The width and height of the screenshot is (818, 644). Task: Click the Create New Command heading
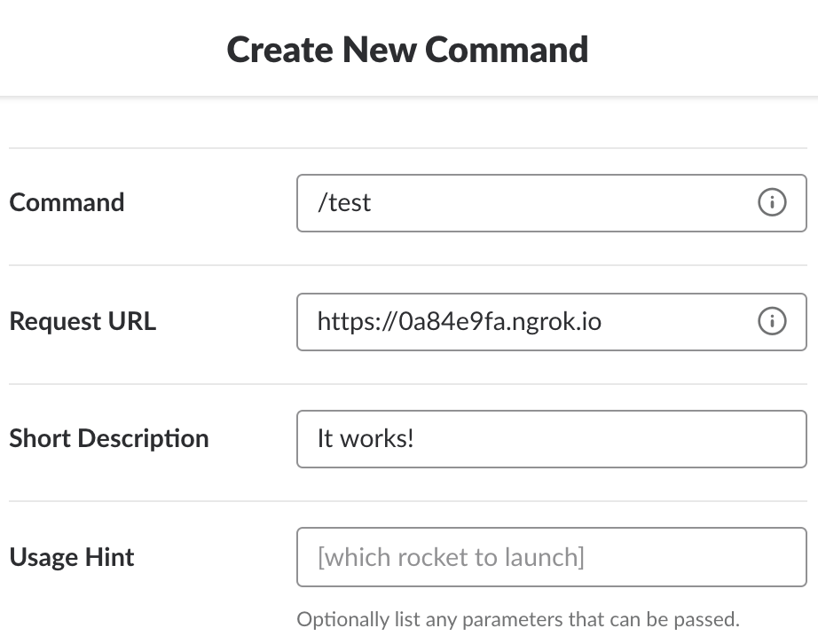click(x=408, y=49)
